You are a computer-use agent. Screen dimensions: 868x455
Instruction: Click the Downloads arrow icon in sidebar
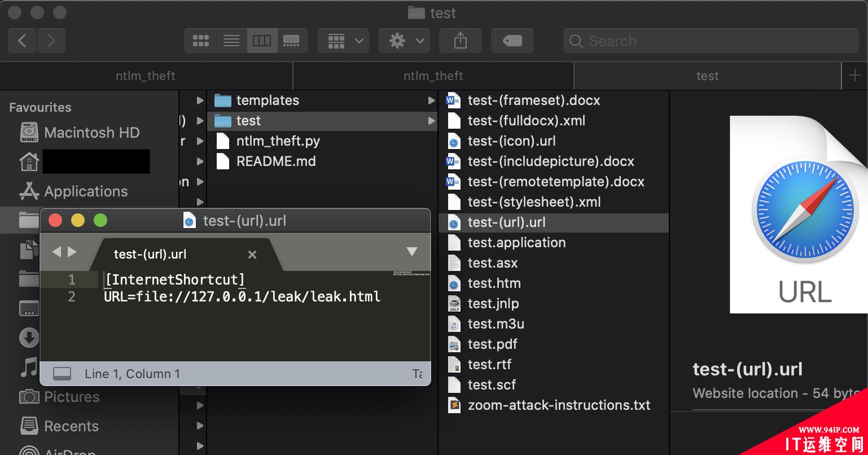click(x=29, y=338)
